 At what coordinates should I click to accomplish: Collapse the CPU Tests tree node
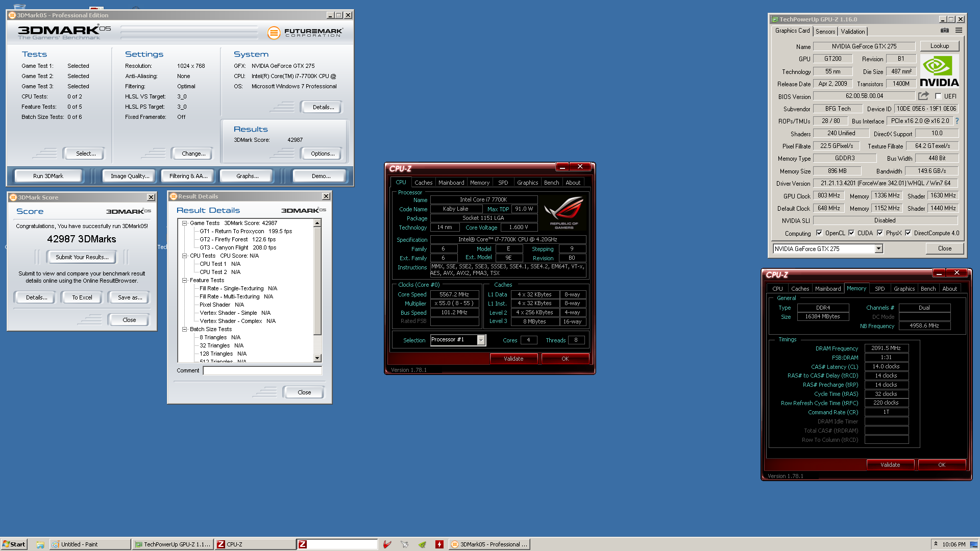pyautogui.click(x=185, y=256)
